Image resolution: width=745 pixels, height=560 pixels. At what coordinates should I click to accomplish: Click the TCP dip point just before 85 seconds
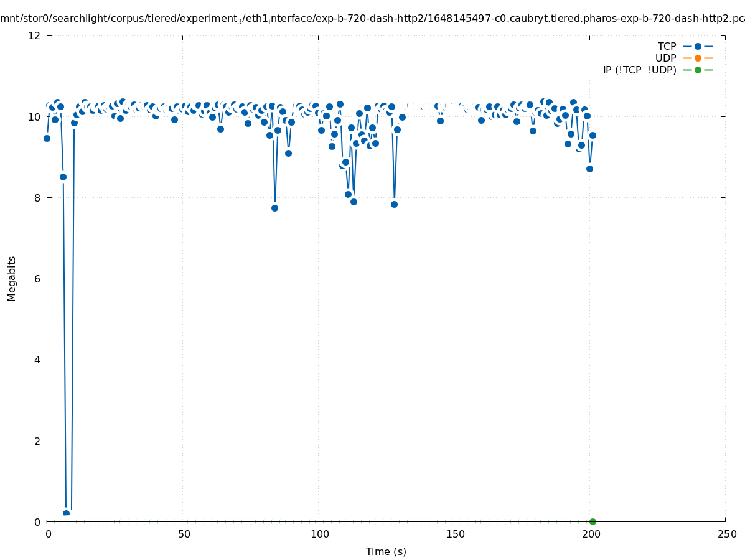coord(274,208)
